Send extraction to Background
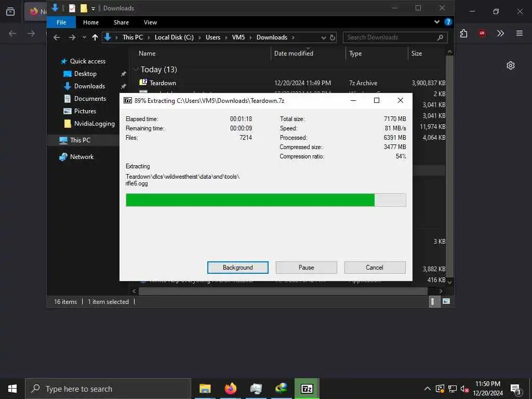532x399 pixels. point(237,268)
